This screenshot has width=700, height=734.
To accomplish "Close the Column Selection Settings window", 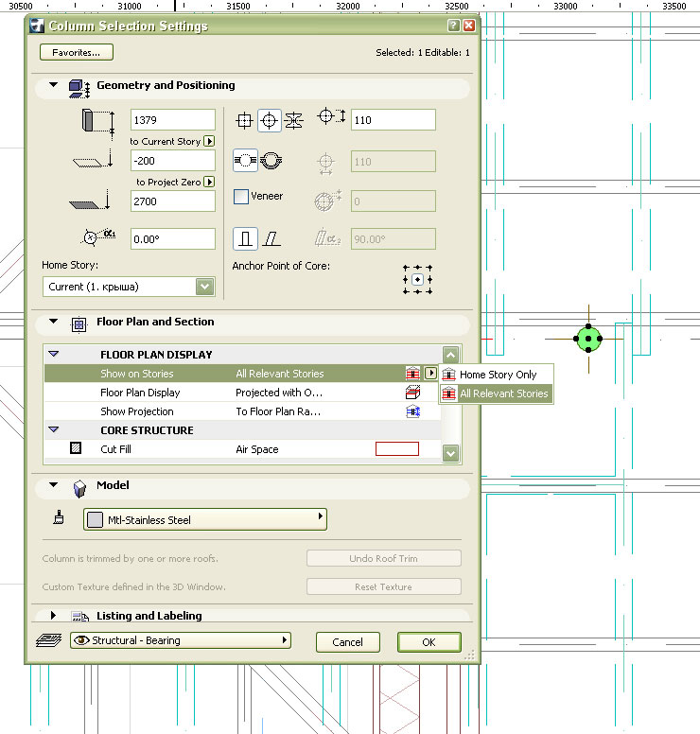I will coord(468,26).
